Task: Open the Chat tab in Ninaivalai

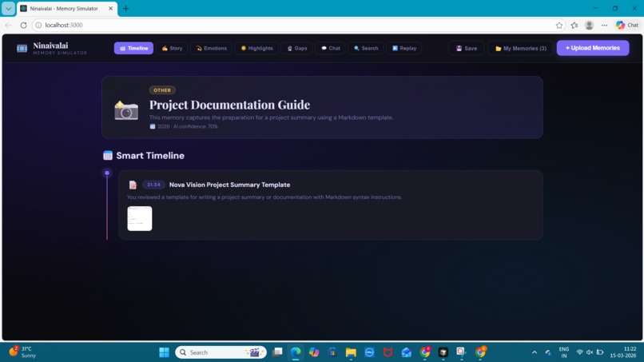Action: tap(331, 48)
